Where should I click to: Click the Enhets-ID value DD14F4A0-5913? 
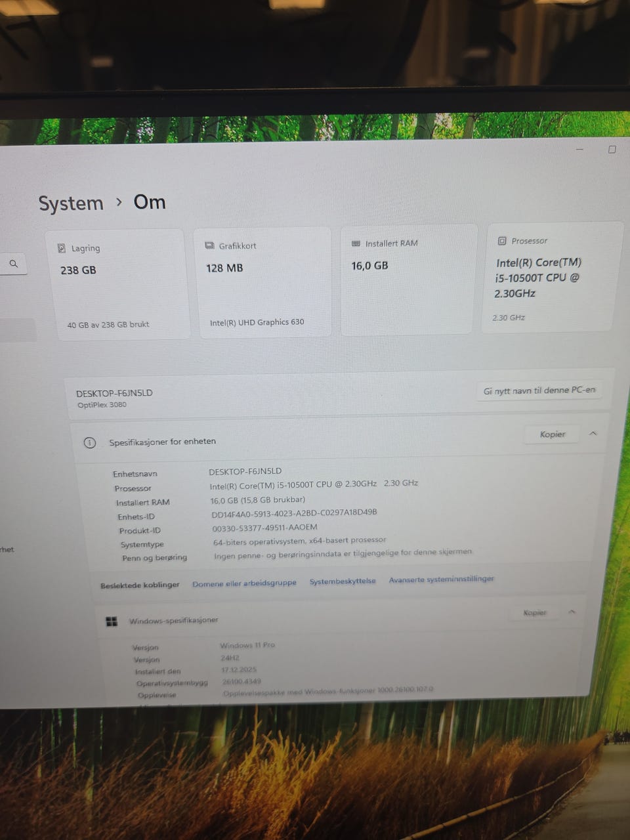[294, 513]
